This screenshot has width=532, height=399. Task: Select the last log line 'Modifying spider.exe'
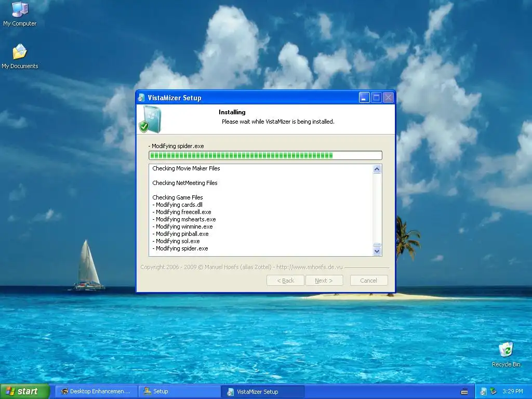click(x=180, y=248)
